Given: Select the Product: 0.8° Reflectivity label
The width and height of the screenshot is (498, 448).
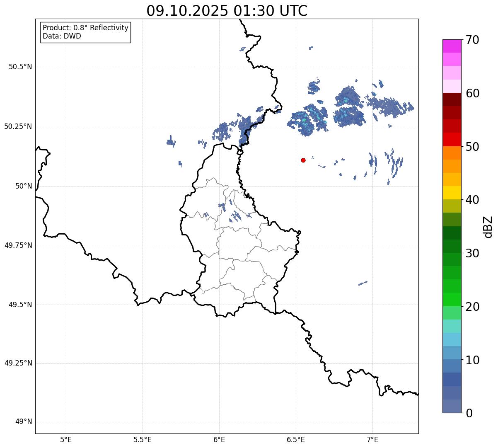Looking at the screenshot, I should (86, 28).
